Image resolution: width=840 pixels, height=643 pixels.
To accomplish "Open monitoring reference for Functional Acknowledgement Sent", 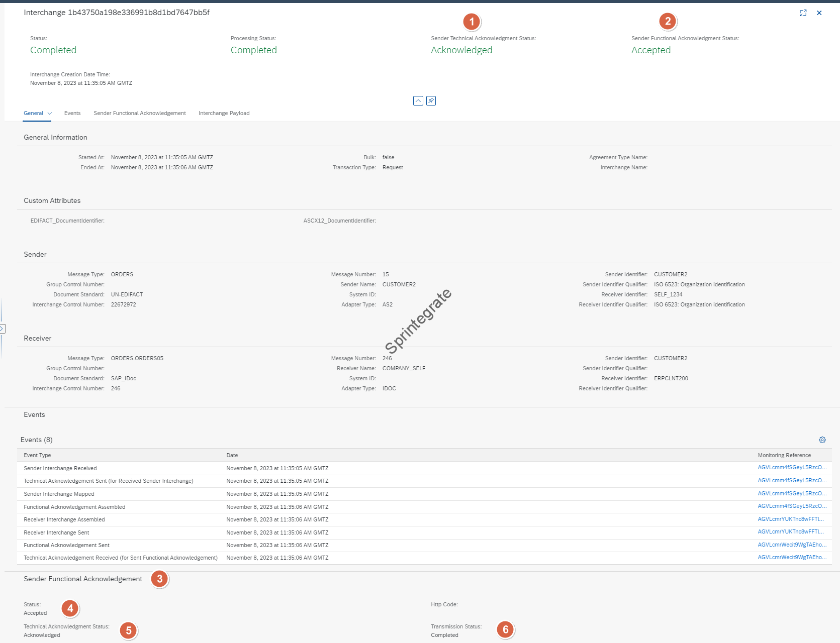I will coord(792,545).
